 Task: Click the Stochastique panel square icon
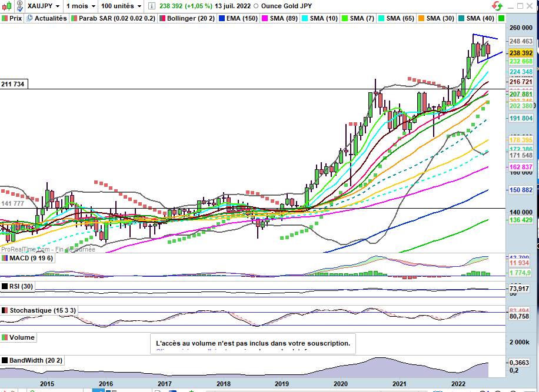coord(5,310)
